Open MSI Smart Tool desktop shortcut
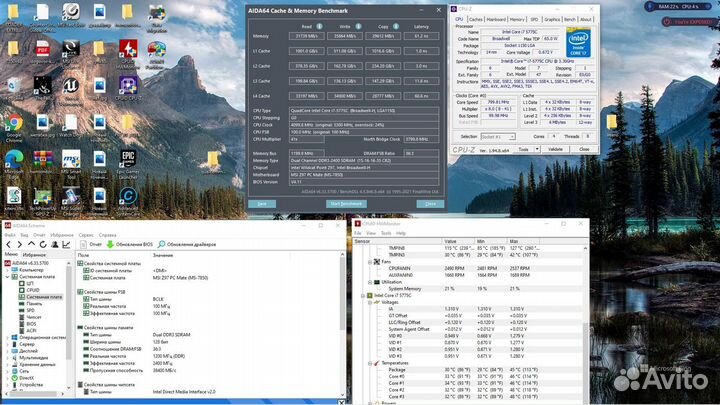 pos(71,164)
